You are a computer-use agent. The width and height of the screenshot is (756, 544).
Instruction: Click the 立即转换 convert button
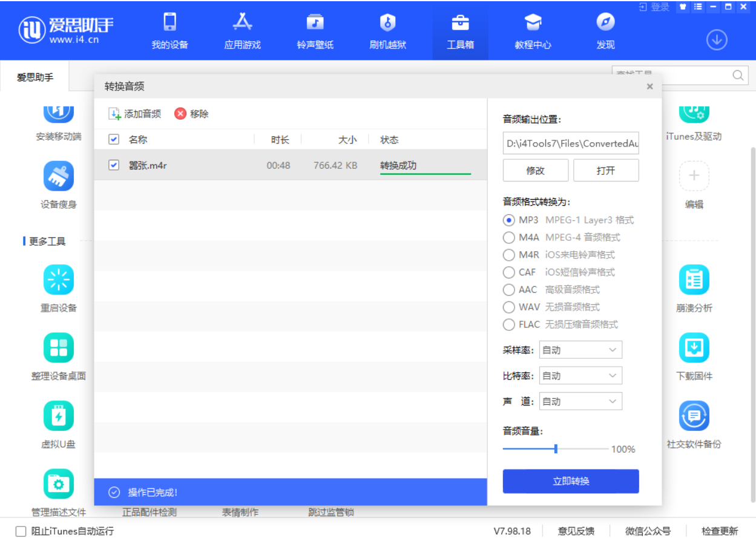(x=570, y=481)
